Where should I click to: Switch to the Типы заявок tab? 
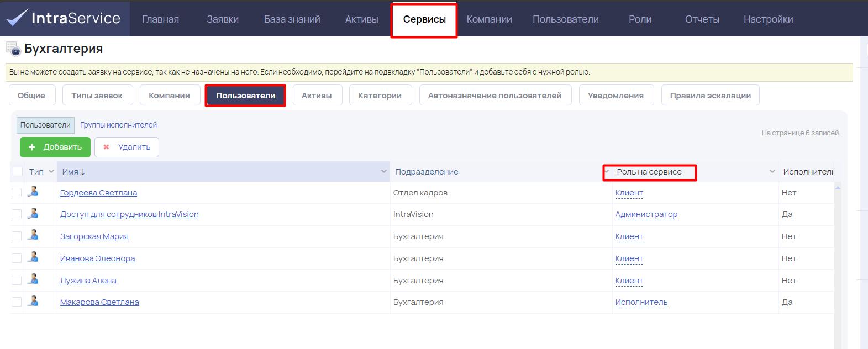(97, 95)
